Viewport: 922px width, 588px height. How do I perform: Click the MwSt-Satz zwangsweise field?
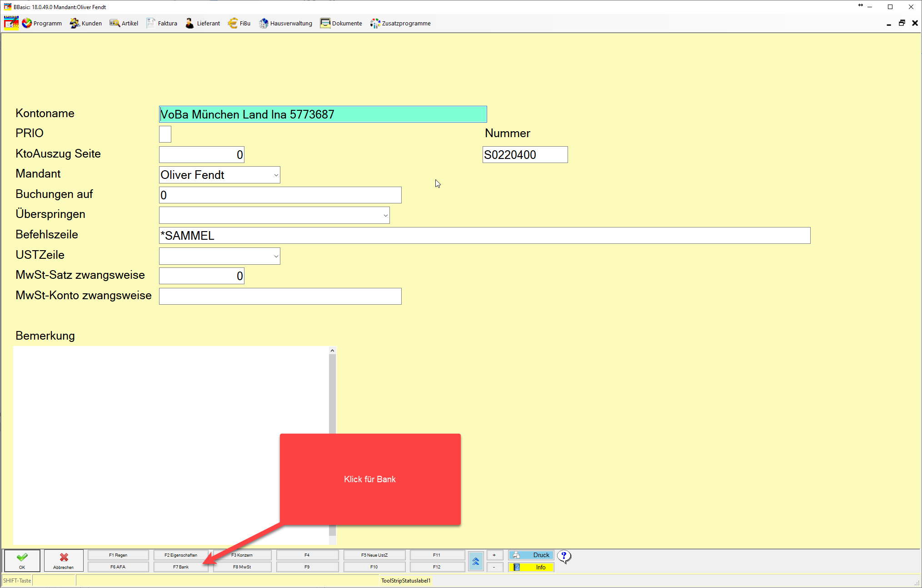(x=201, y=276)
